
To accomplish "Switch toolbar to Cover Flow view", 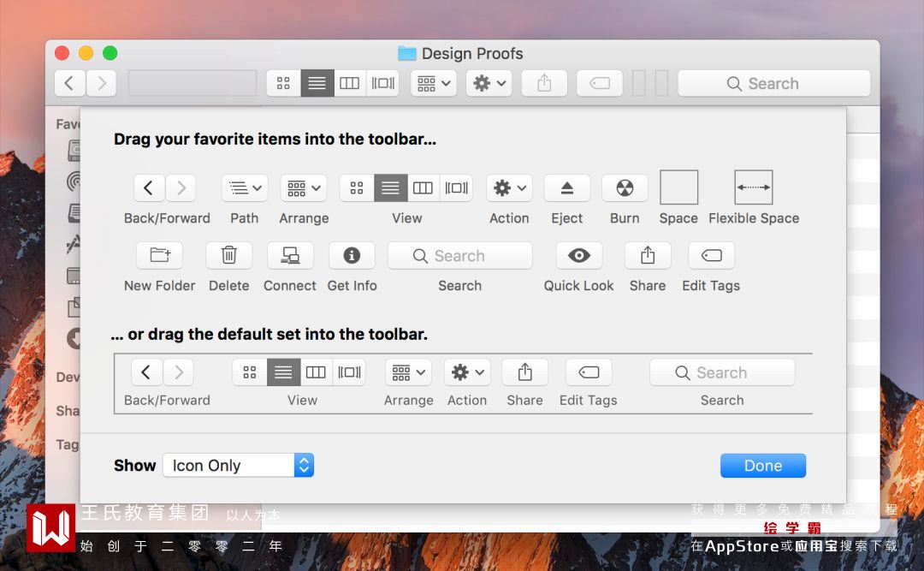I will click(382, 83).
